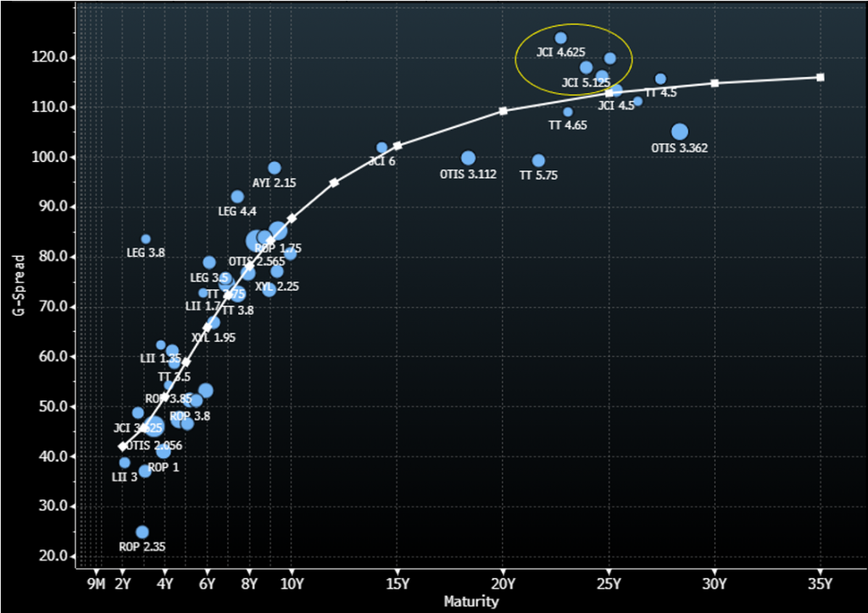Select the JCI 6 bond bubble
Screen dimensions: 868x613
tap(381, 148)
